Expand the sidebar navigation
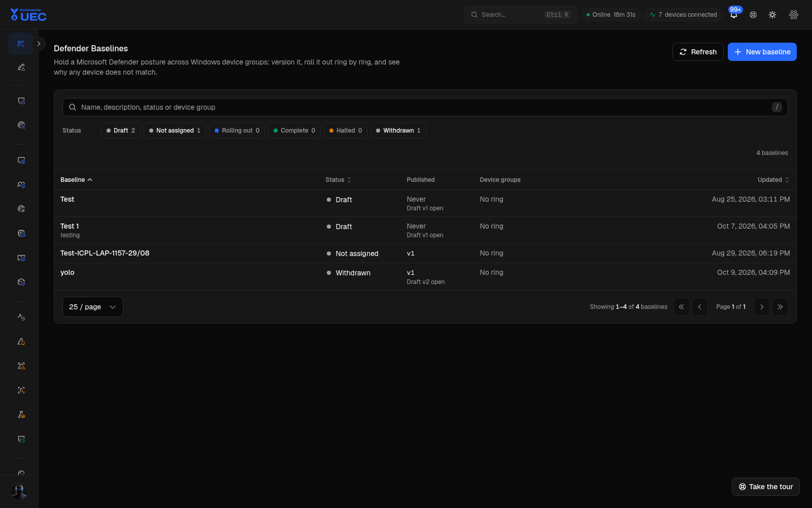This screenshot has width=812, height=508. click(x=39, y=44)
